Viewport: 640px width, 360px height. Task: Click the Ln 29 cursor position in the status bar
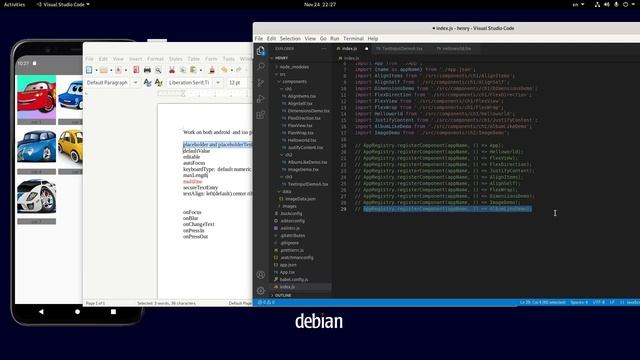(x=542, y=302)
